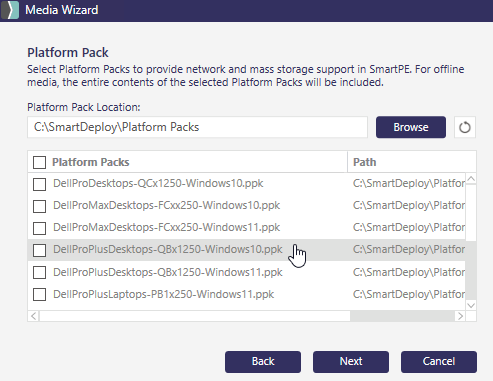Check DellProPlusDesktops-QBx1250-Windows10.ppk checkbox
This screenshot has height=381, width=493.
[x=39, y=250]
